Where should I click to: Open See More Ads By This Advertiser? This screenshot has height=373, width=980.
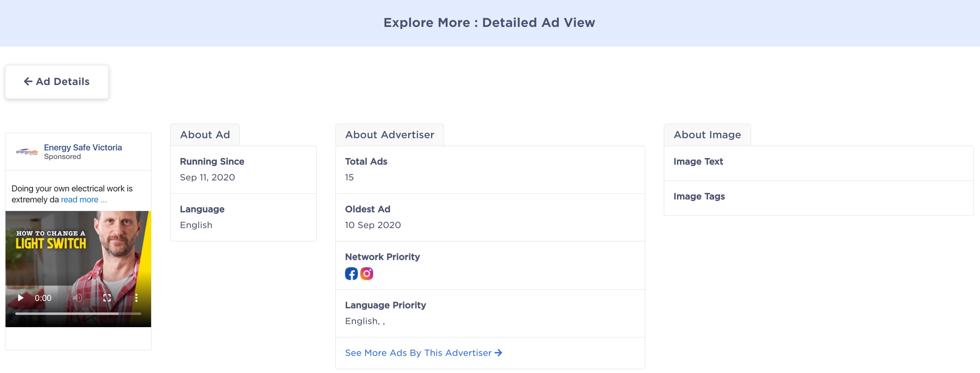[418, 353]
